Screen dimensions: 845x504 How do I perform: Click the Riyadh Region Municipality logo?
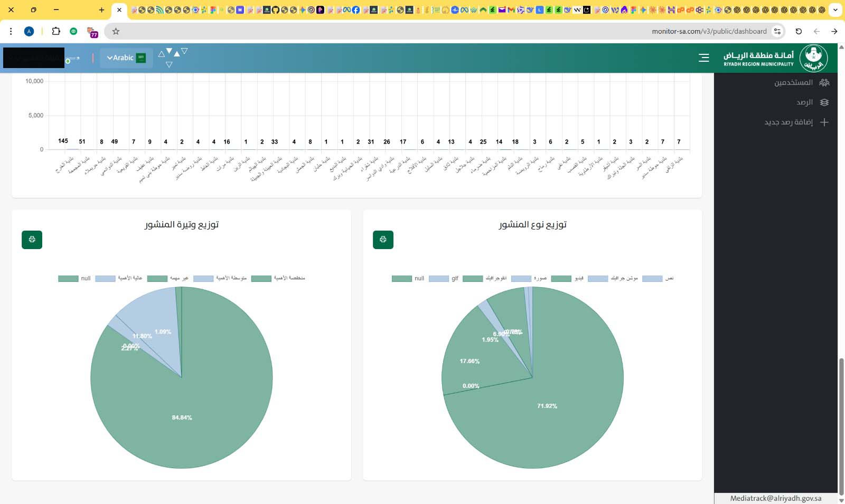pos(813,58)
